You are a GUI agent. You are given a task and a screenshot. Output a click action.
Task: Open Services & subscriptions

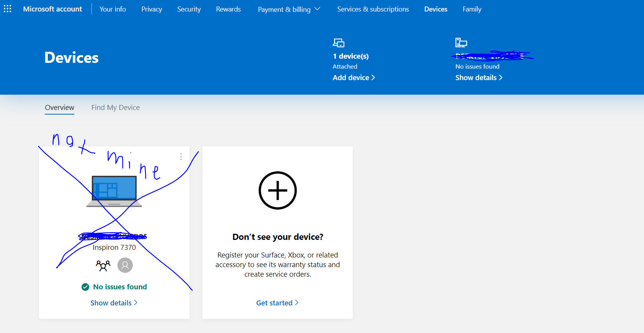[x=373, y=9]
